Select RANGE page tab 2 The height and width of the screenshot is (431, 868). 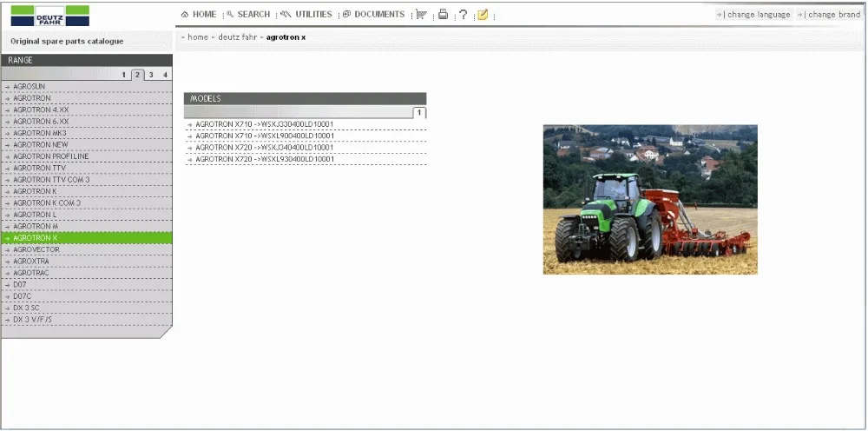[138, 75]
